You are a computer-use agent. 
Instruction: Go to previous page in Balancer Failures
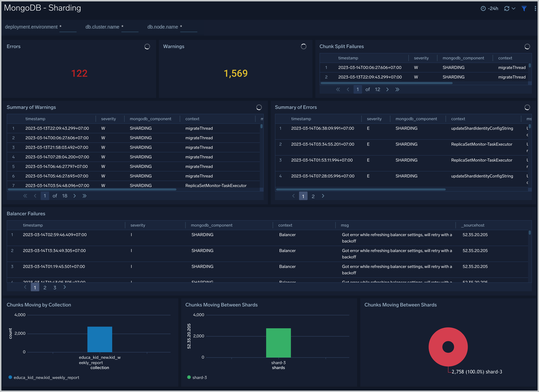coord(25,287)
